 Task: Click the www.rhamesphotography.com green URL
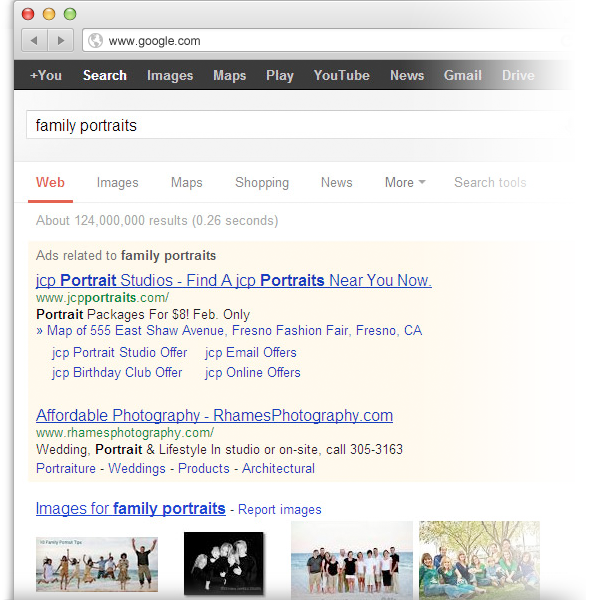(125, 433)
